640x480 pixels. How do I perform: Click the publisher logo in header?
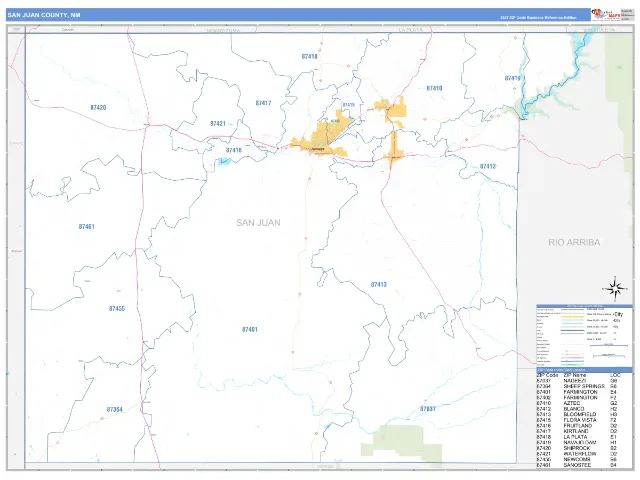(x=606, y=14)
